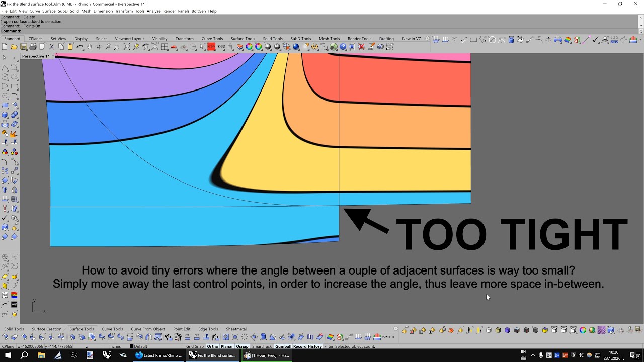Open the Inches units field in status bar
This screenshot has width=644, height=362.
(x=115, y=346)
